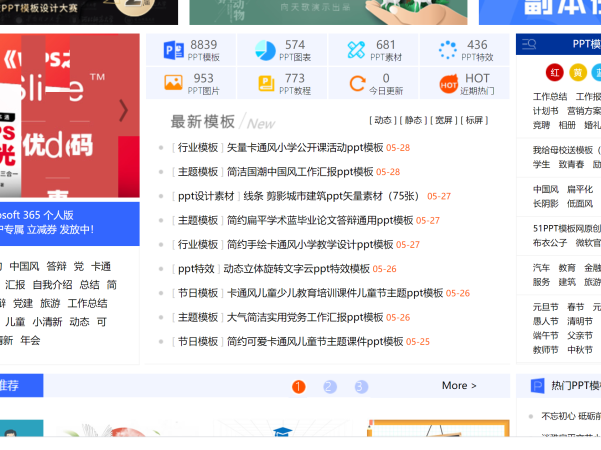The width and height of the screenshot is (601, 450).
Task: Click the PPT模板 icon showing 8839
Action: pyautogui.click(x=173, y=51)
